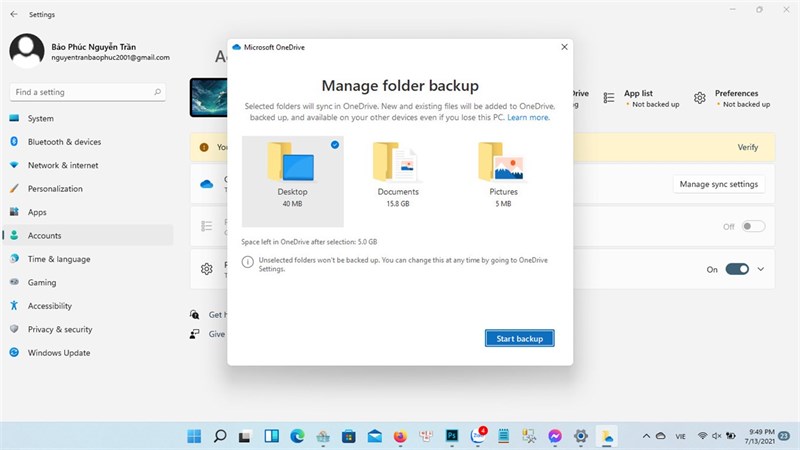The height and width of the screenshot is (450, 800).
Task: Launch Microsoft Edge from taskbar
Action: [x=297, y=436]
